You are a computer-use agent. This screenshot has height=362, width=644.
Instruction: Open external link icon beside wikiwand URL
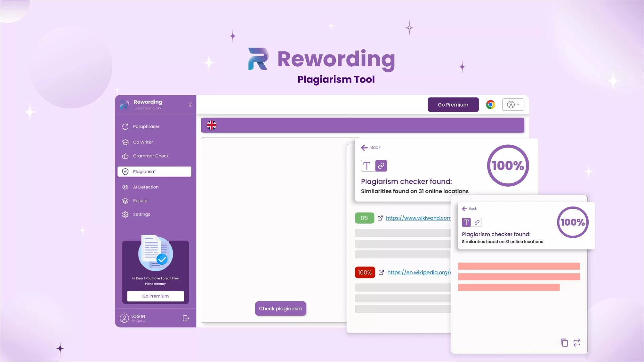(380, 218)
